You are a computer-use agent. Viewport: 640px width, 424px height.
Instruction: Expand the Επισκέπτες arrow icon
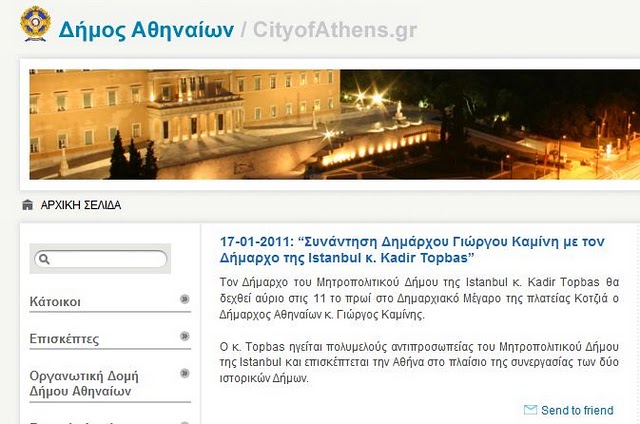pyautogui.click(x=185, y=336)
